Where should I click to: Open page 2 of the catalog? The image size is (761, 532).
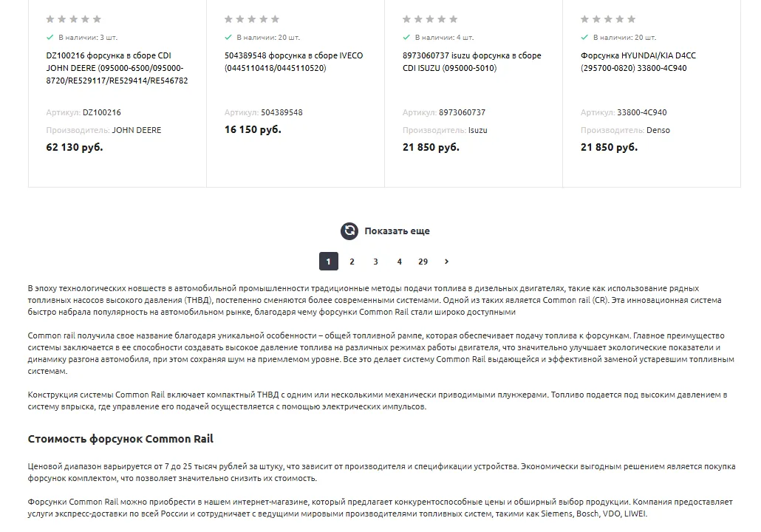[352, 262]
